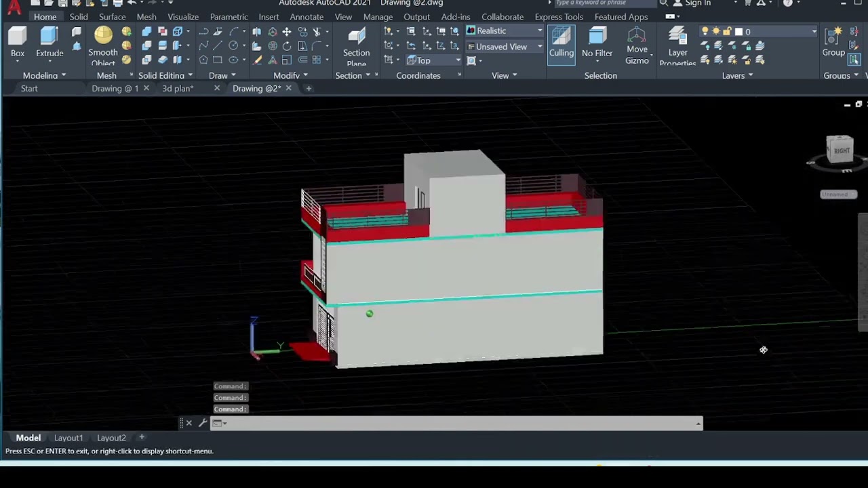Click the ViewCube RIGHT face

pyautogui.click(x=841, y=150)
